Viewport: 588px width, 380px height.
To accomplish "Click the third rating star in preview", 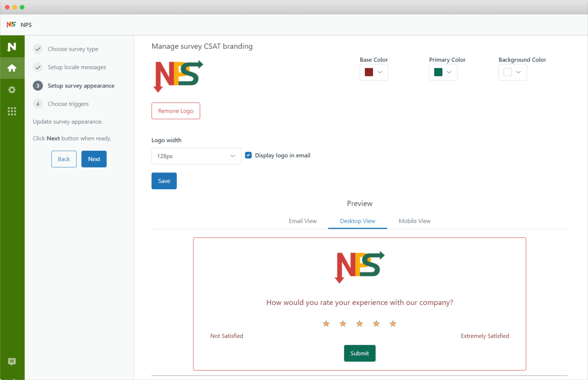I will [359, 323].
